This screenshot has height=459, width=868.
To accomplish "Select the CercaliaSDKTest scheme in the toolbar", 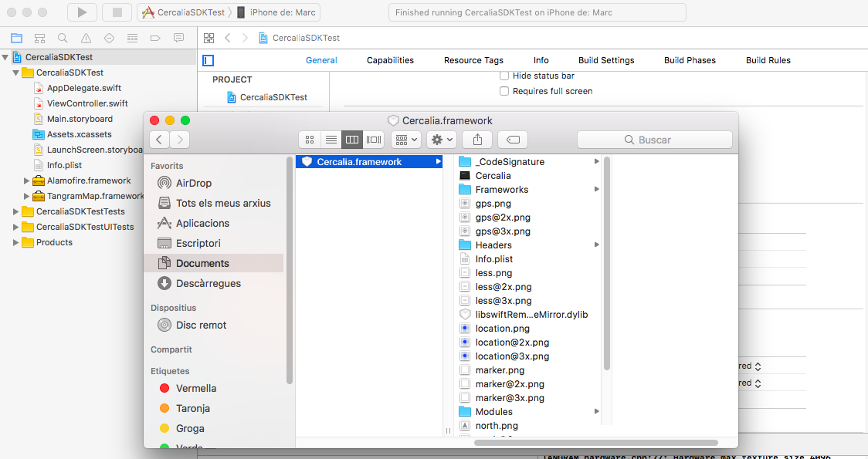I will (184, 12).
